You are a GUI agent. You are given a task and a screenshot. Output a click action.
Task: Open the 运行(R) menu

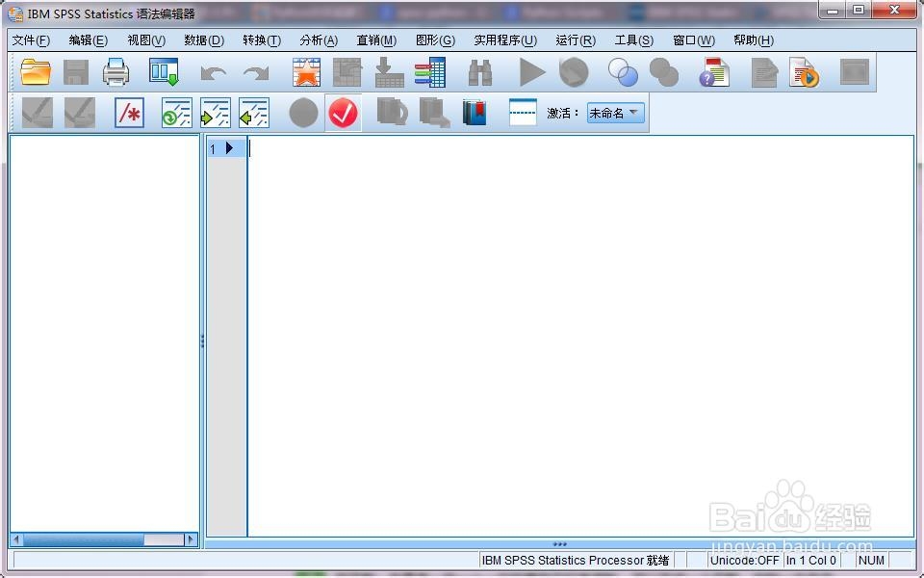(576, 40)
